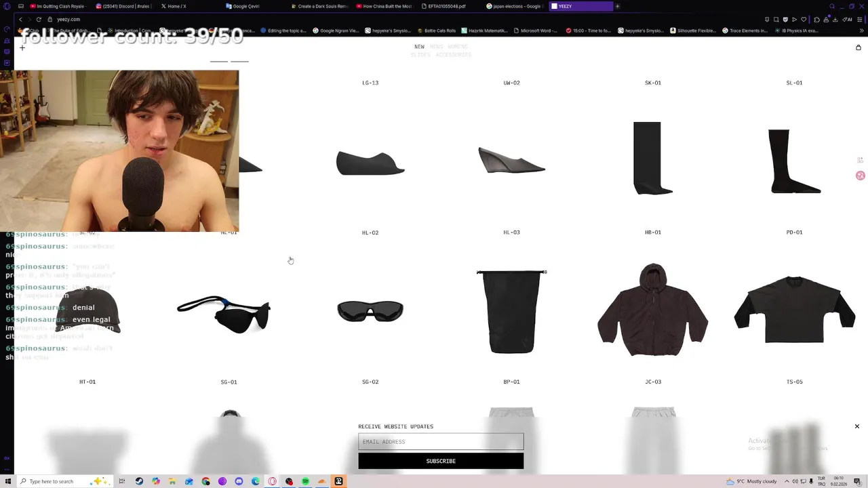Viewport: 868px width, 488px height.
Task: Go back in browser history
Action: (20, 19)
